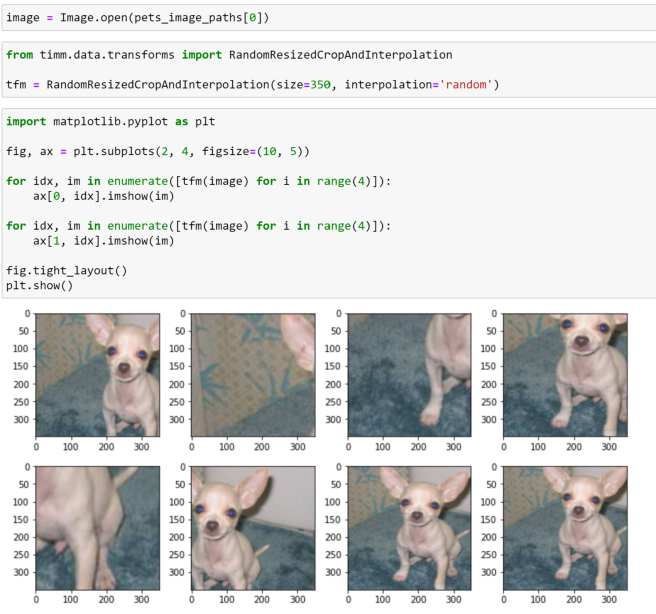The width and height of the screenshot is (656, 614).
Task: Select first subplot with puppy beside patterned sofa
Action: pos(97,375)
